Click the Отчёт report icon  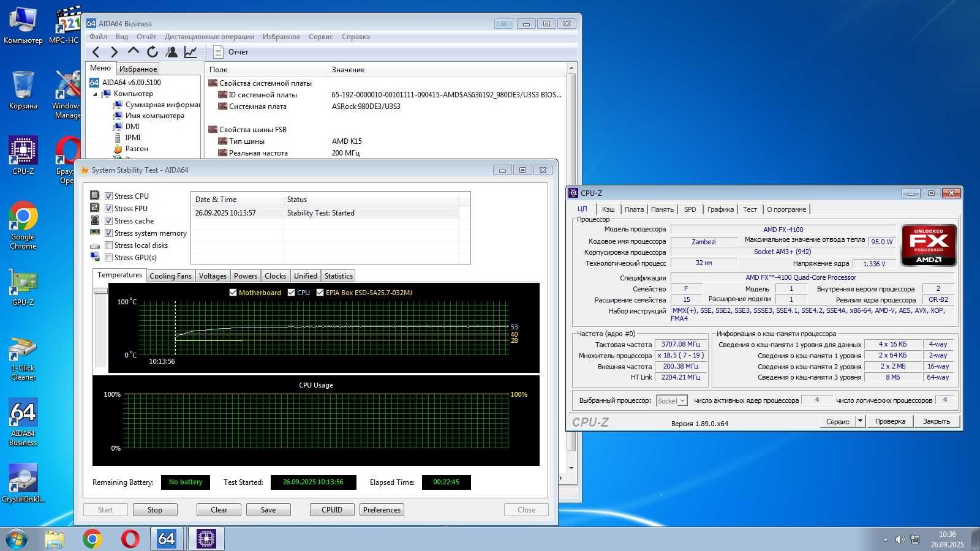pyautogui.click(x=218, y=52)
